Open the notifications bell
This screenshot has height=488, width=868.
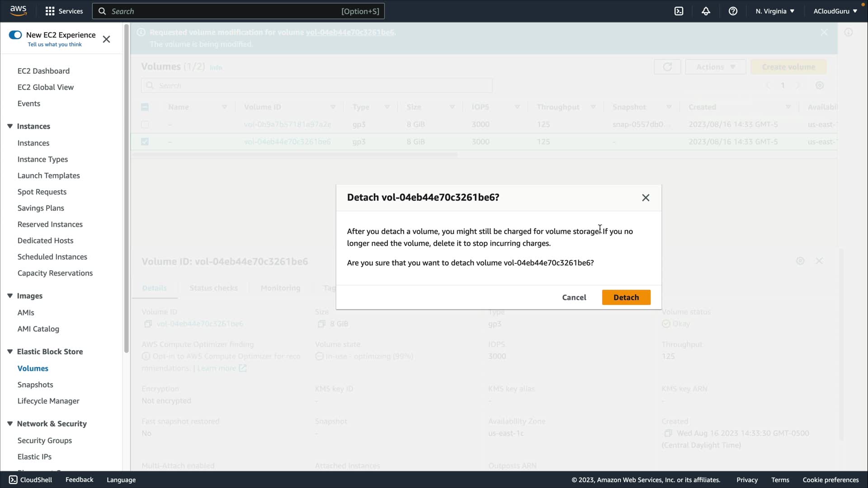pyautogui.click(x=706, y=11)
